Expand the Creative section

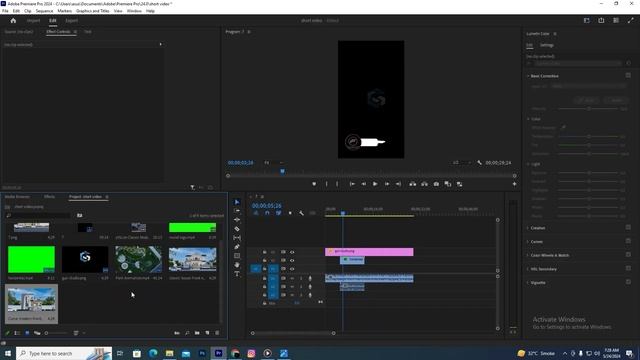coord(528,228)
